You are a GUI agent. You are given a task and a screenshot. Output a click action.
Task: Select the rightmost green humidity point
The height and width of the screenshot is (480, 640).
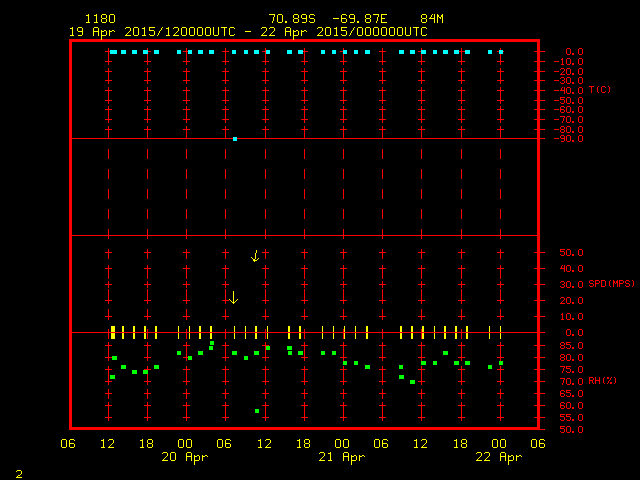pyautogui.click(x=501, y=363)
